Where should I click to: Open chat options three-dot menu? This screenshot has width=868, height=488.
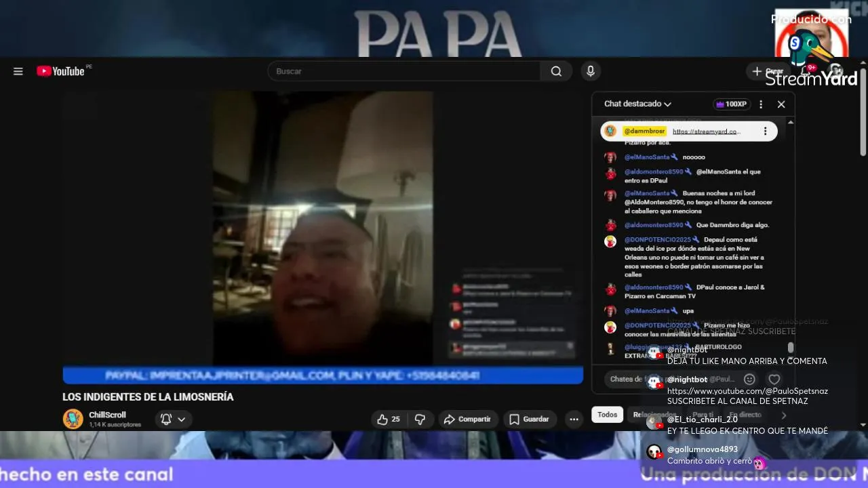click(761, 104)
